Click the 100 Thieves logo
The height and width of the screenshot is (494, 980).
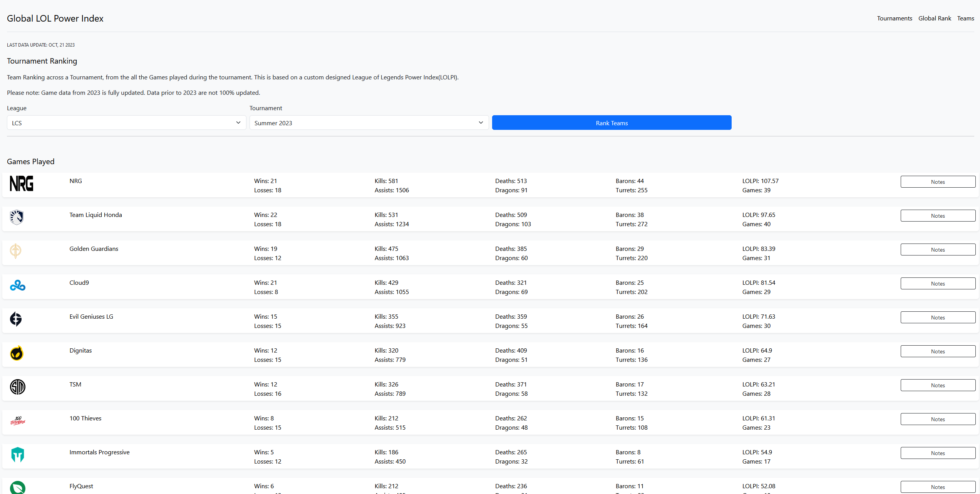pyautogui.click(x=18, y=421)
